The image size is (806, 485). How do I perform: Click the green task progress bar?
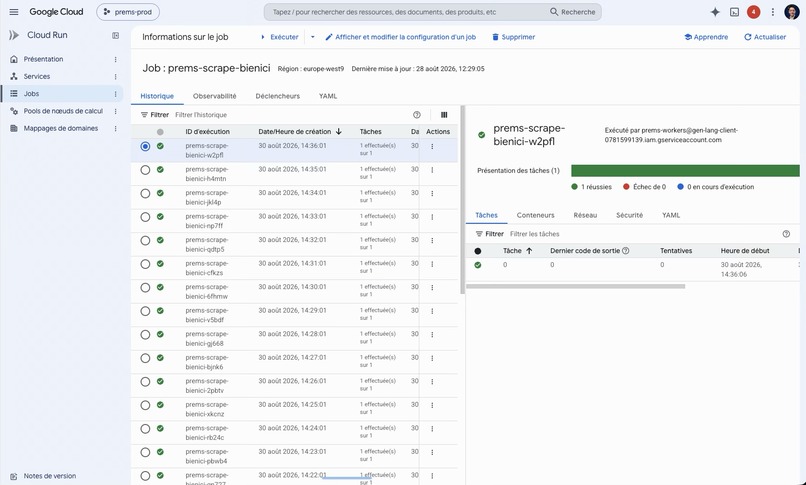[685, 171]
